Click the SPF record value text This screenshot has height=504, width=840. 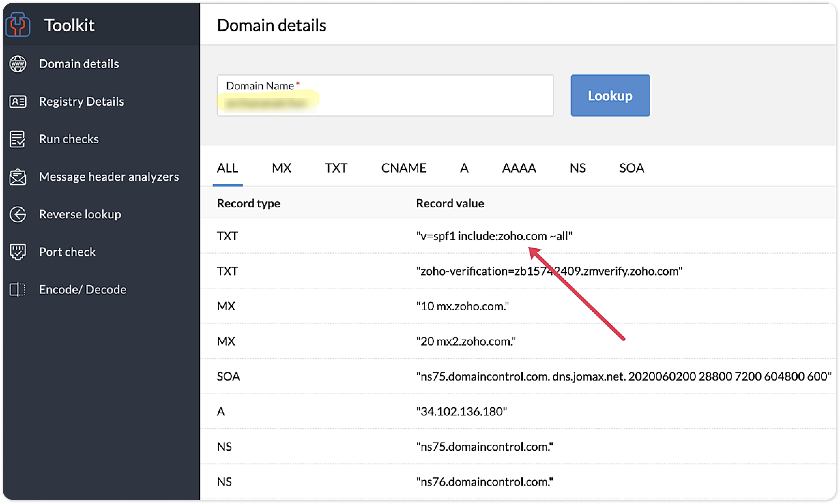(494, 236)
